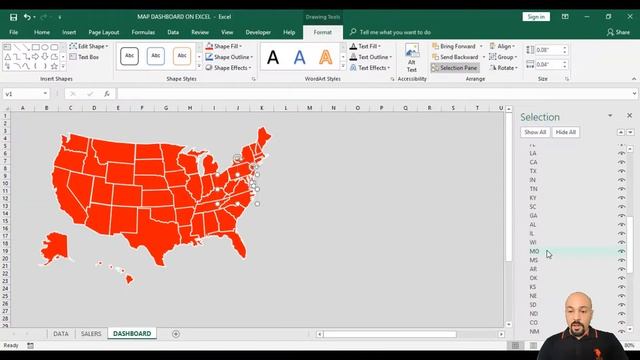
Task: Open the Group dropdown
Action: click(503, 57)
